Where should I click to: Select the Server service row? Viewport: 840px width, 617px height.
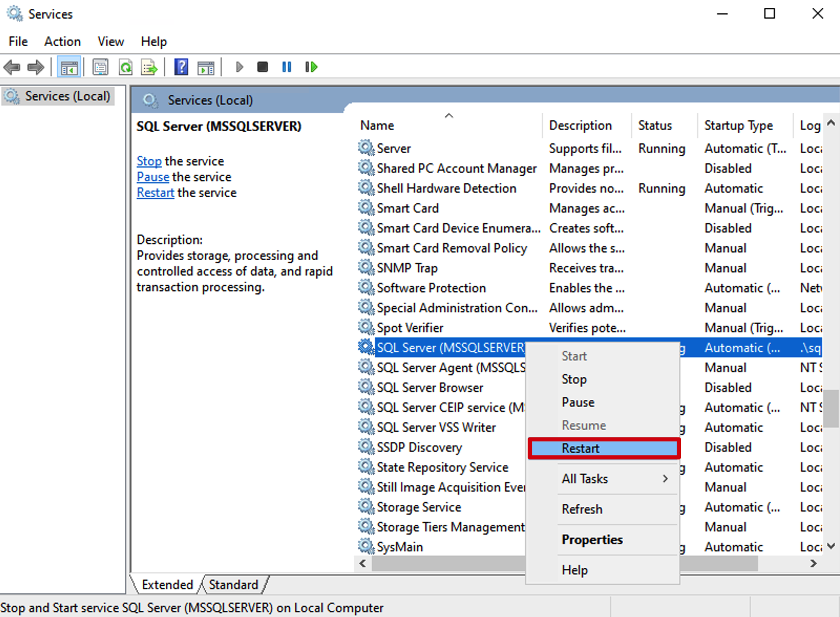pos(589,148)
